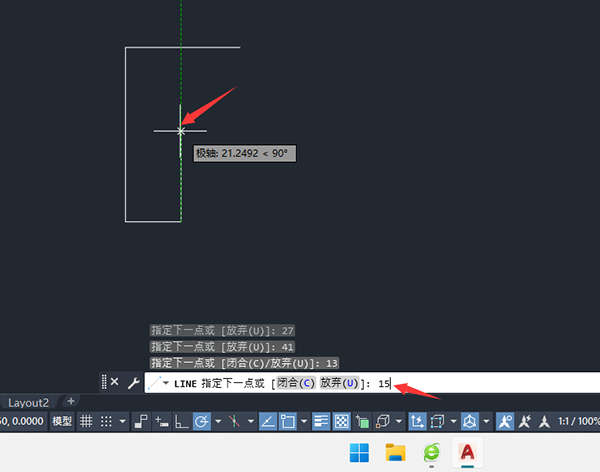The width and height of the screenshot is (600, 472).
Task: Choose 放弃(U) option in command line
Action: tap(339, 383)
